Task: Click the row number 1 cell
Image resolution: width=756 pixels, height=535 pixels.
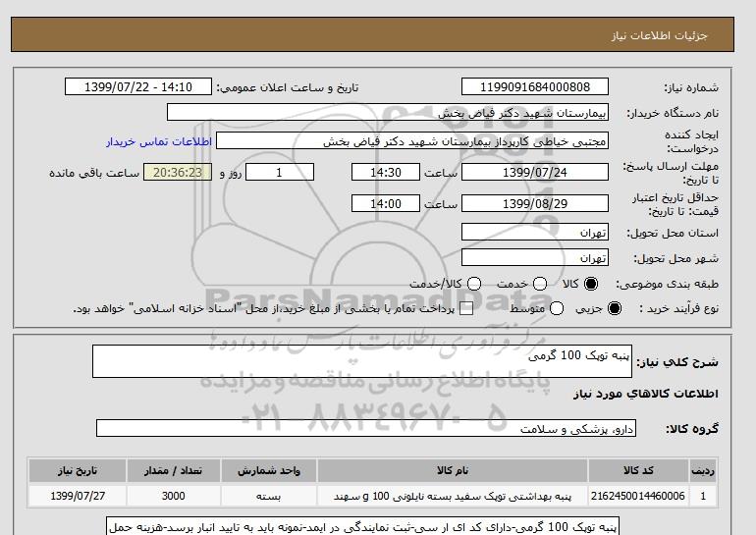Action: coord(703,496)
